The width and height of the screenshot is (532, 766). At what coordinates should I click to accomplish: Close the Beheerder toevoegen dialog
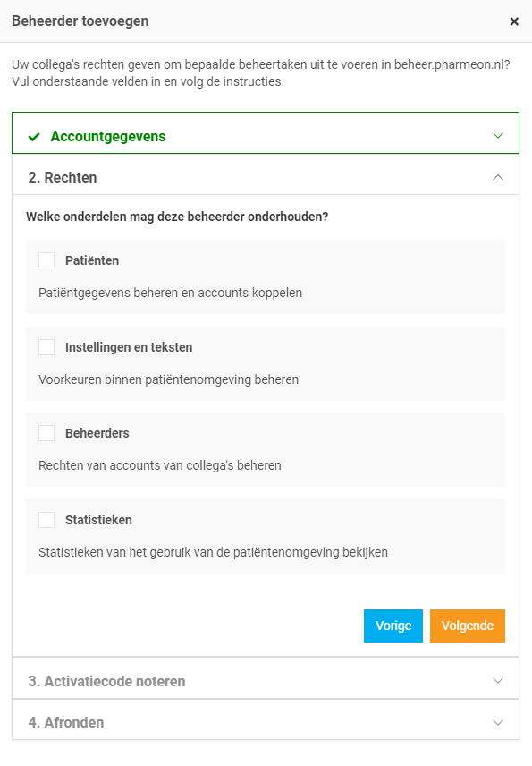514,21
